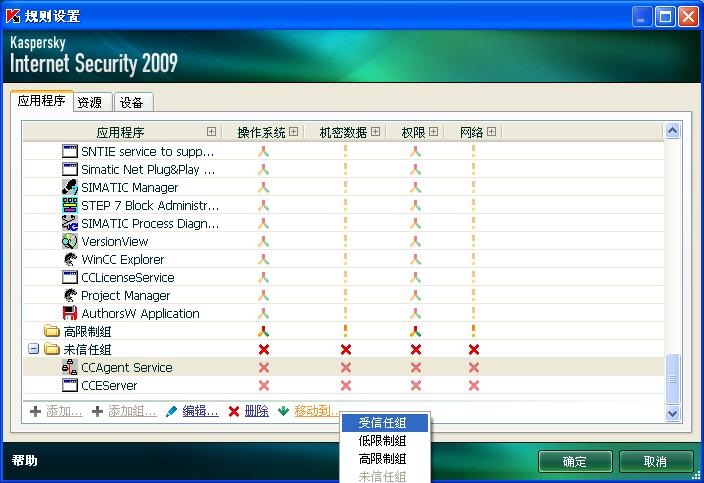Click 机密数据 prompt icon for 高限制组
The image size is (704, 483).
click(x=345, y=331)
